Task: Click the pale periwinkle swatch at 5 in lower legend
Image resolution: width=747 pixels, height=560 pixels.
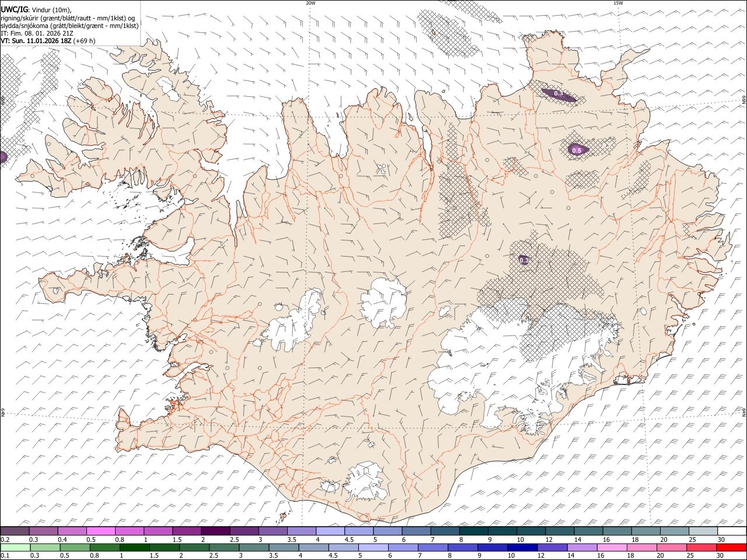Action: click(373, 547)
